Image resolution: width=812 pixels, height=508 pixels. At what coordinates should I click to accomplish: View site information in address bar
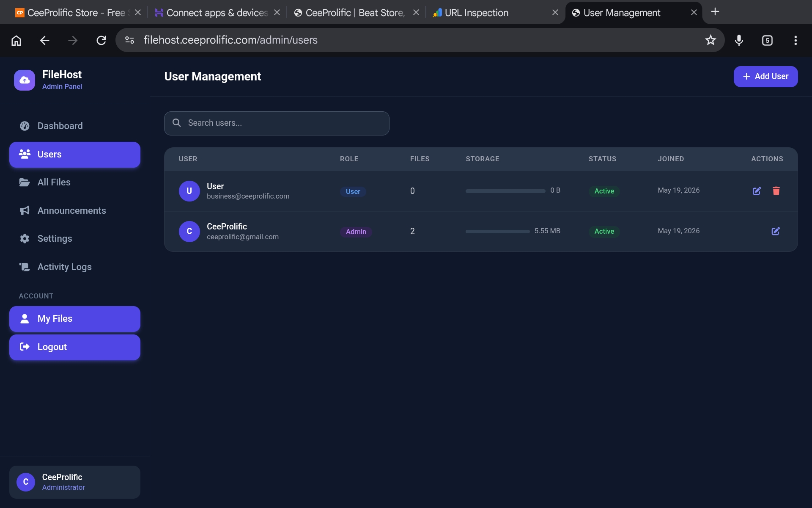click(129, 40)
